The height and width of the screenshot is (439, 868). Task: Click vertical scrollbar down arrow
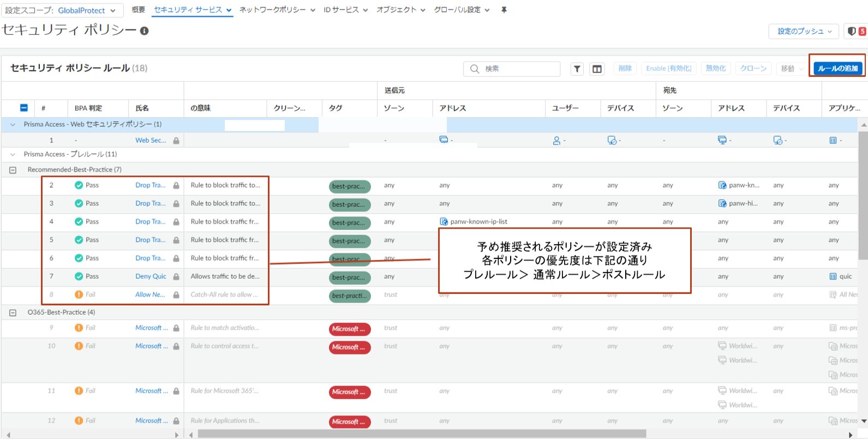click(864, 421)
